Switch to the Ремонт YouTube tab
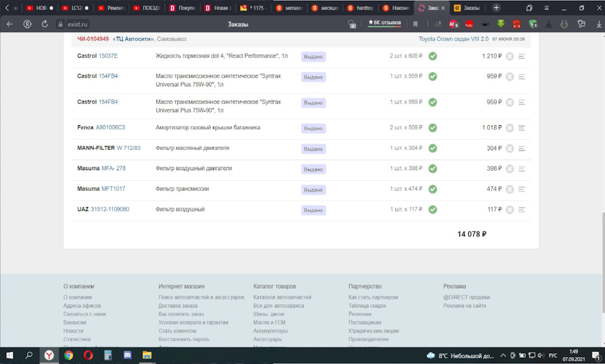The image size is (605, 364). tap(111, 8)
